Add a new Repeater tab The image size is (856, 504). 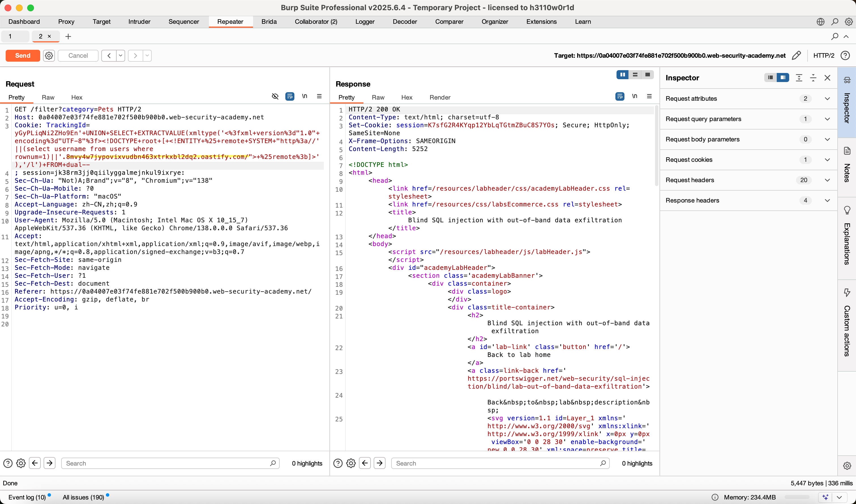click(68, 36)
